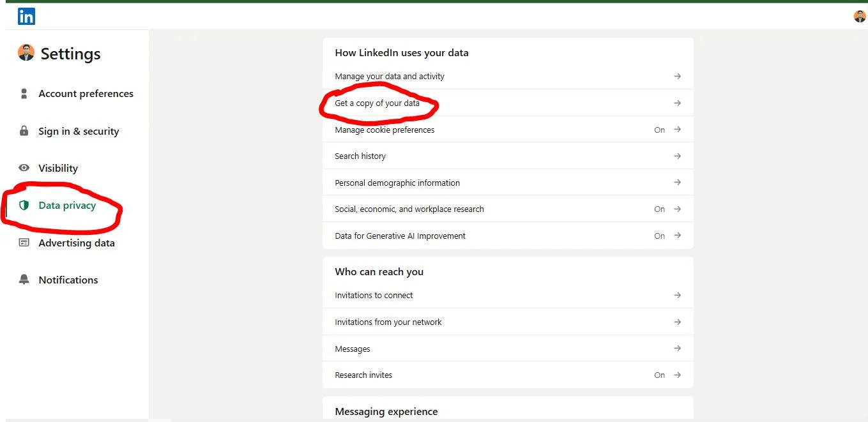Image resolution: width=868 pixels, height=422 pixels.
Task: Select the Data privacy shield icon
Action: tap(24, 206)
